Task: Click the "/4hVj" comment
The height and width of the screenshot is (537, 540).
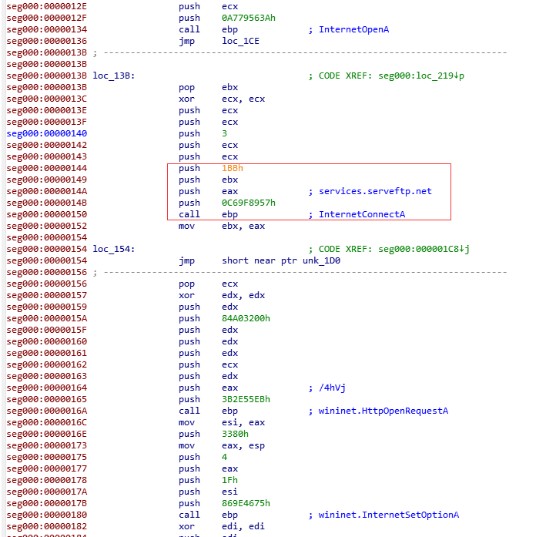Action: (332, 388)
